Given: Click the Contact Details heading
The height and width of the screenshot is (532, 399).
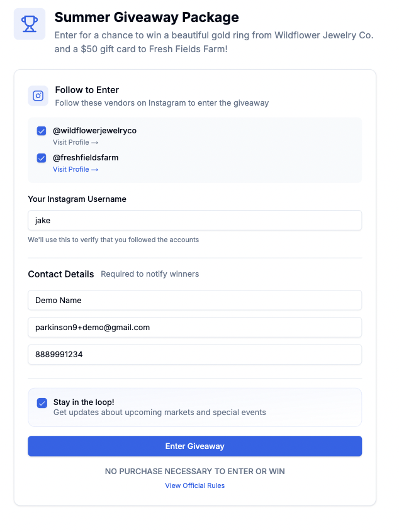Looking at the screenshot, I should (60, 274).
